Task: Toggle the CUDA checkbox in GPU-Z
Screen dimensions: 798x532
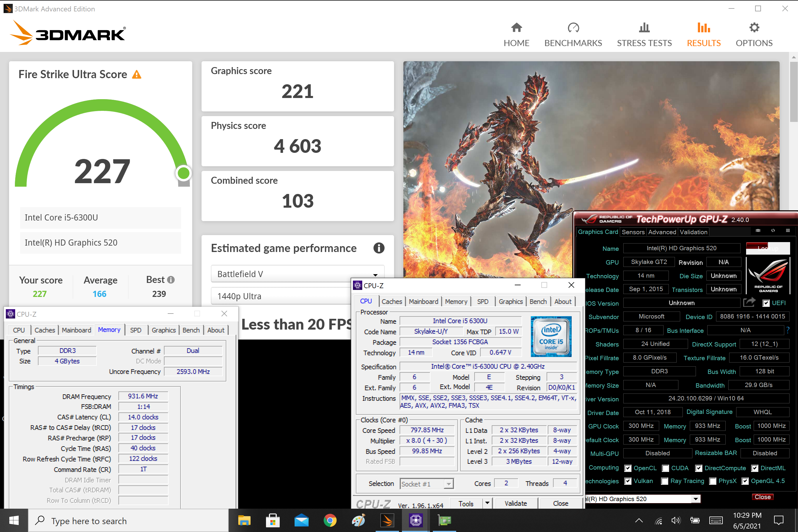Action: click(x=666, y=468)
